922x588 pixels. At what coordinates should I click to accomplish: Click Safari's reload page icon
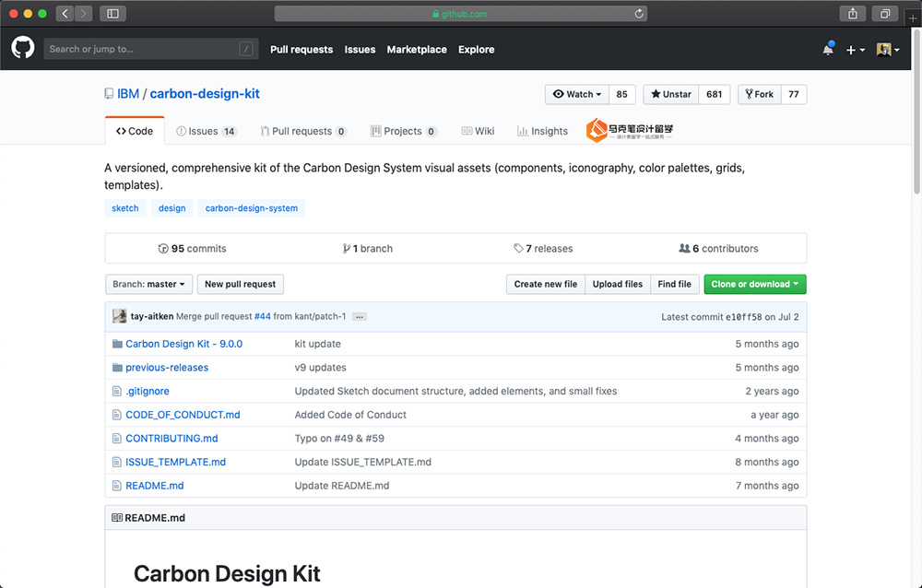pos(639,14)
